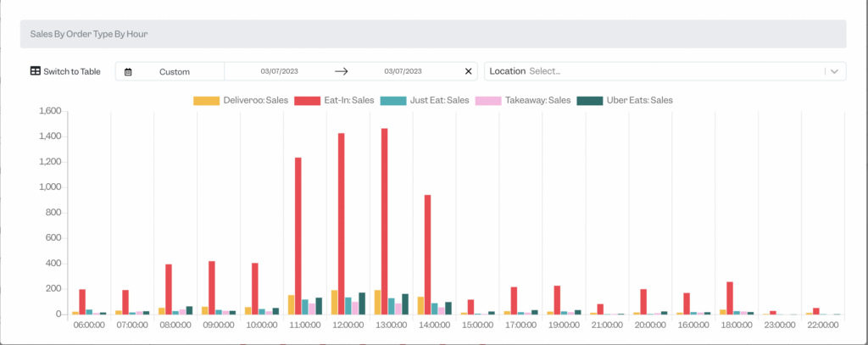This screenshot has width=868, height=345.
Task: Toggle the Takeaway: Sales legend swatch
Action: tap(488, 101)
